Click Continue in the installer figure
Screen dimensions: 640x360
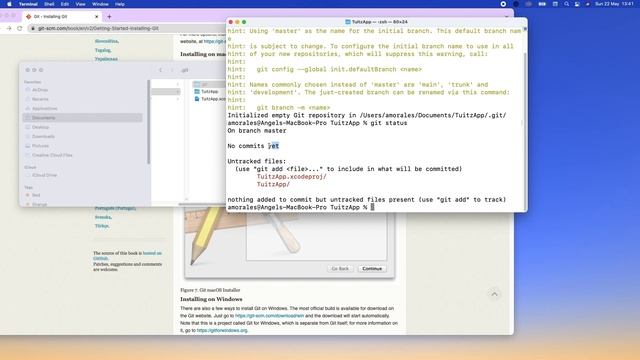pyautogui.click(x=372, y=269)
